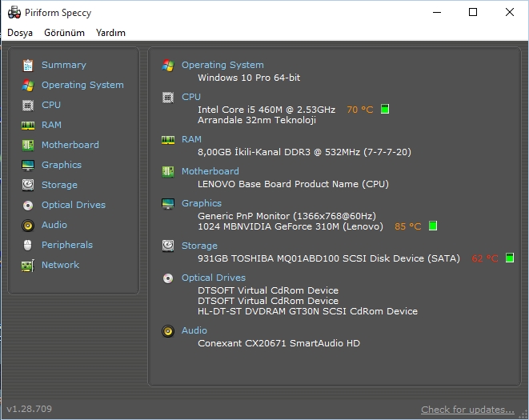Click the Graphics monitor icon in sidebar
The image size is (529, 420).
[28, 165]
